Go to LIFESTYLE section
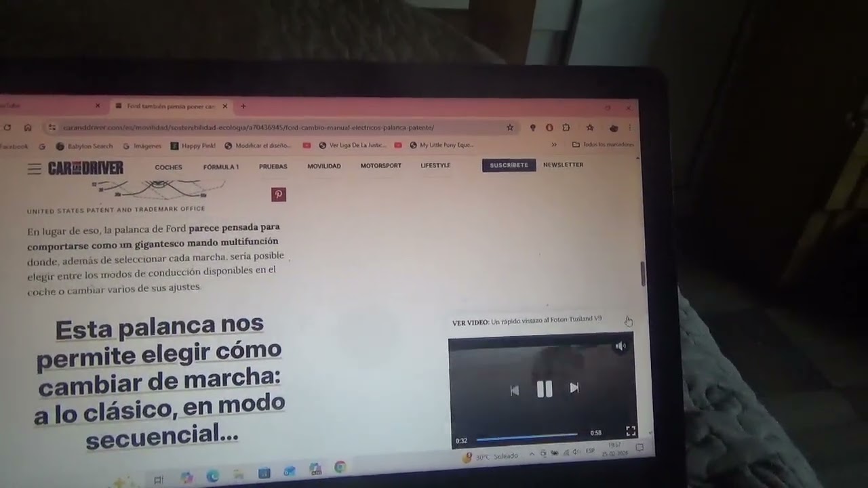The height and width of the screenshot is (488, 868). coord(435,165)
